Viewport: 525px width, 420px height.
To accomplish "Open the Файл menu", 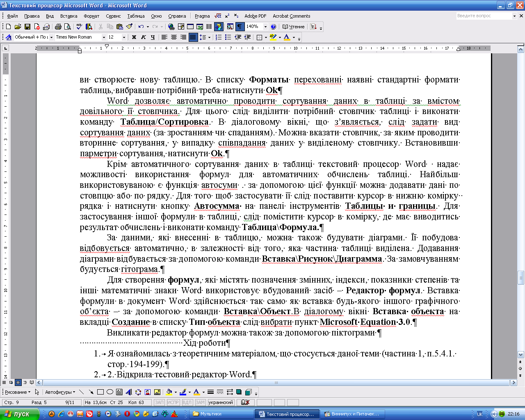I will click(12, 16).
